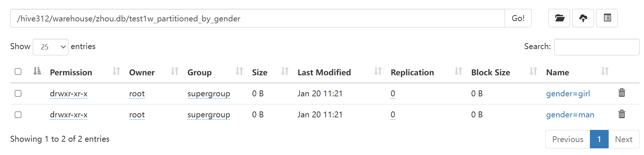Viewport: 644px width, 155px height.
Task: Open the gender=girl directory link
Action: (568, 94)
